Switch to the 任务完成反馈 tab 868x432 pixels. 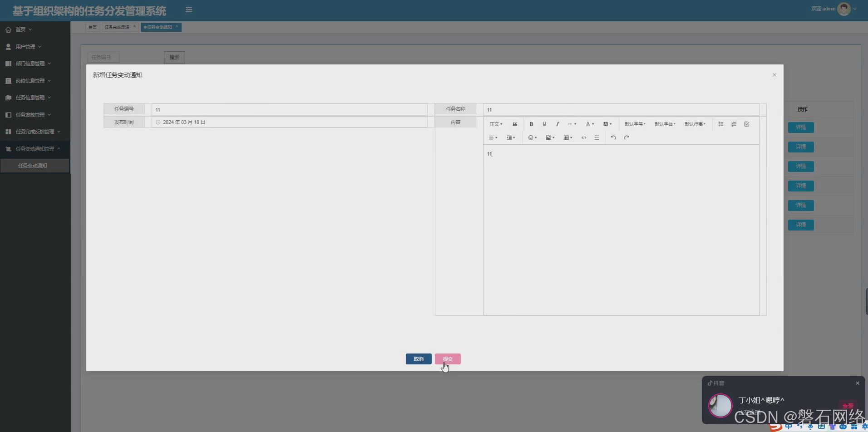point(117,27)
